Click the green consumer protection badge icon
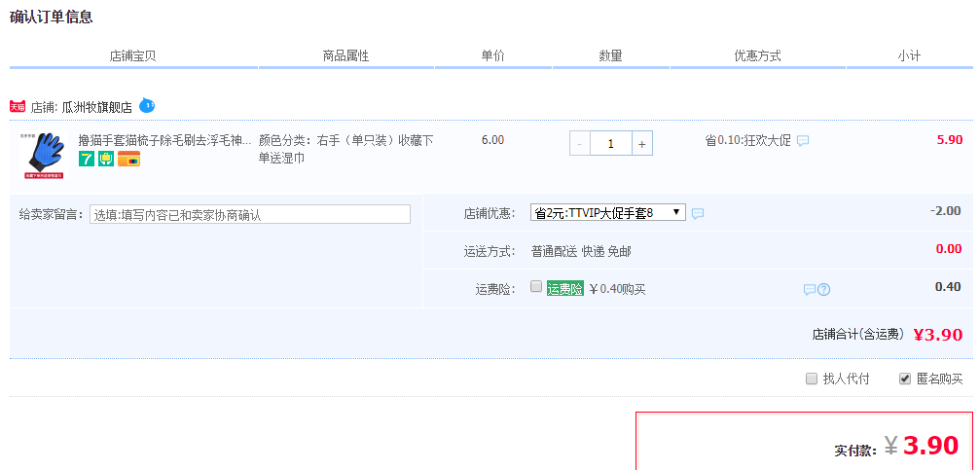This screenshot has height=470, width=980. [106, 159]
